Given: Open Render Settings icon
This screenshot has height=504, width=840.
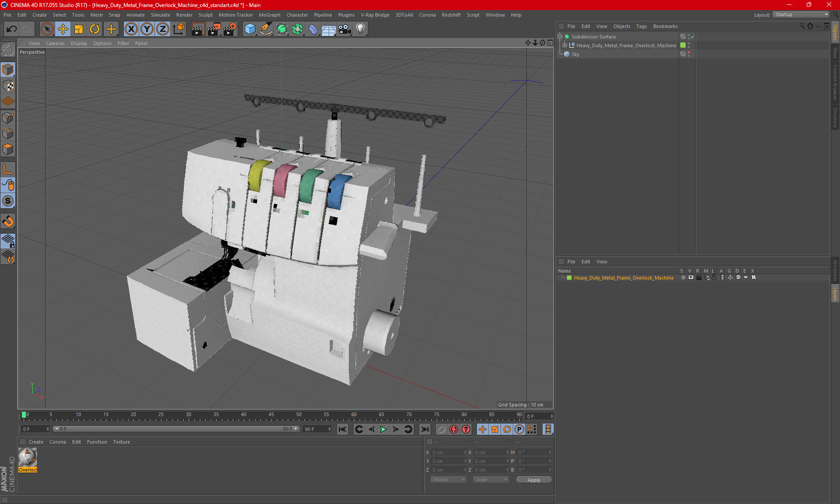Looking at the screenshot, I should 230,29.
